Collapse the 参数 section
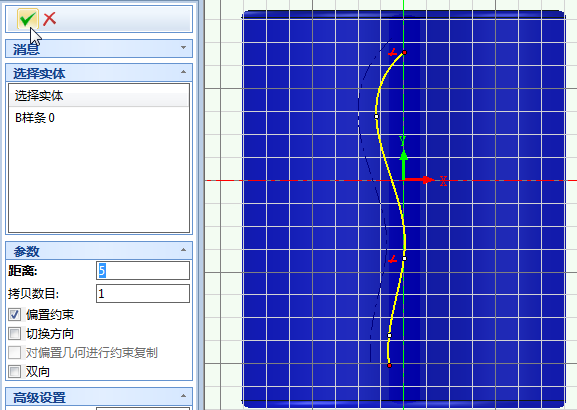The height and width of the screenshot is (410, 577). coord(183,250)
